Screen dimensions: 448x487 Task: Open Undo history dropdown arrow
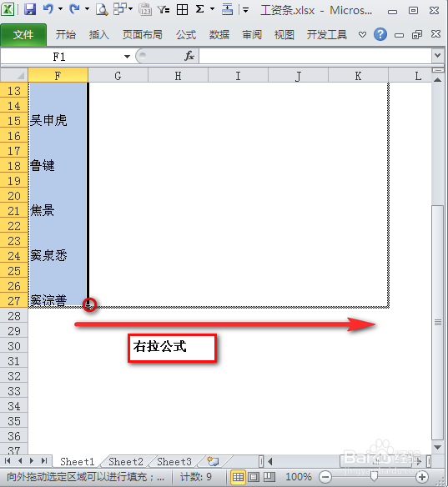61,9
